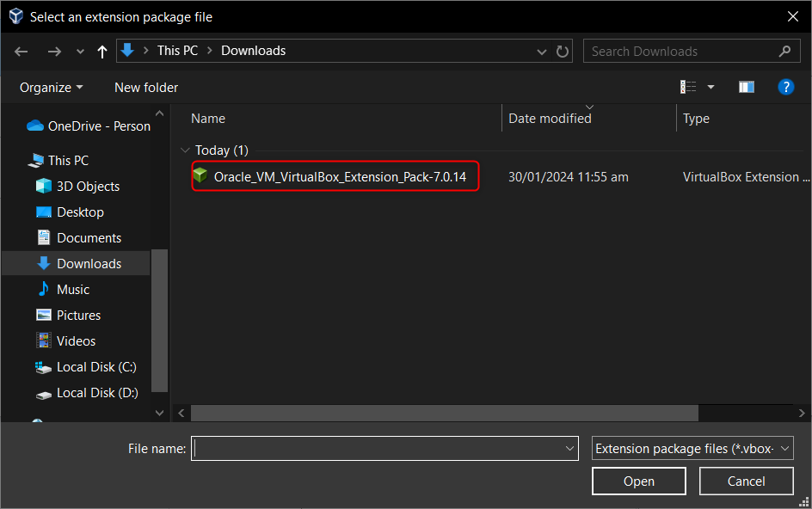Click the Open button
The height and width of the screenshot is (509, 812).
point(638,481)
